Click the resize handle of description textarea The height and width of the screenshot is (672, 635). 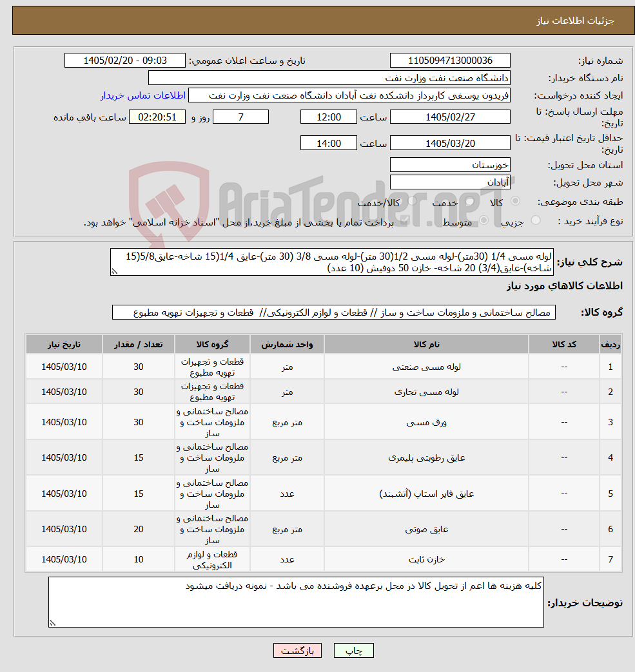point(114,271)
